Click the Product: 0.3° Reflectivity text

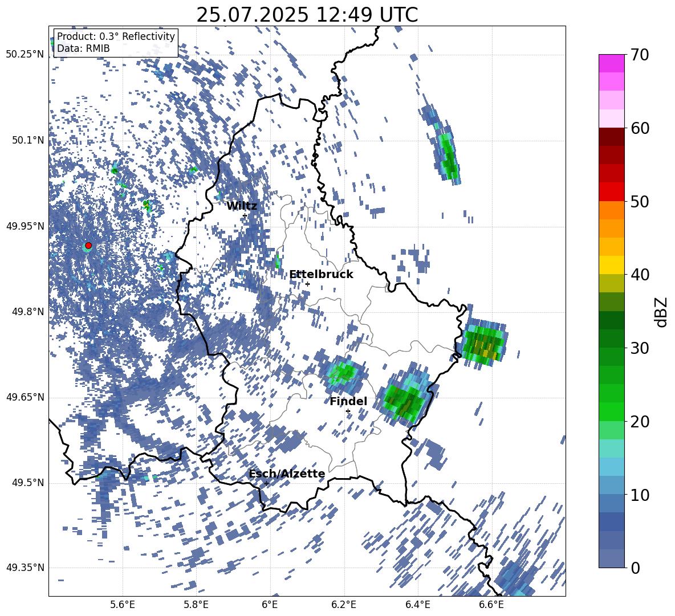click(x=116, y=36)
